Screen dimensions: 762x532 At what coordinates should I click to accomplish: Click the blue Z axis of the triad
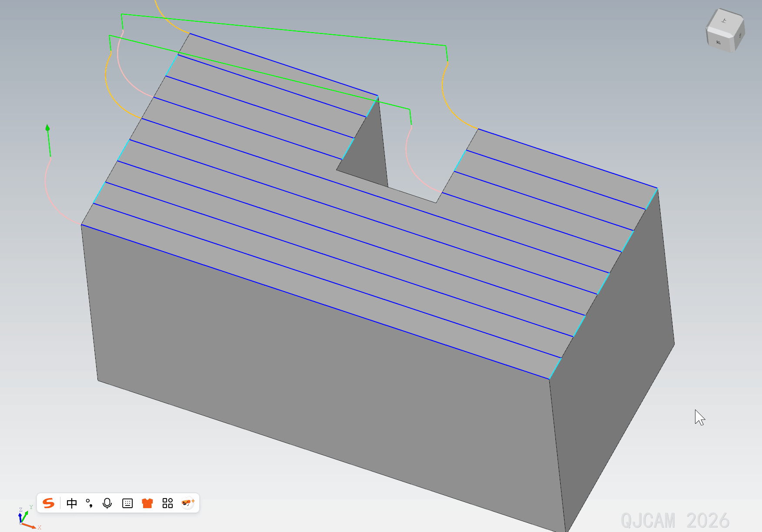tap(20, 517)
